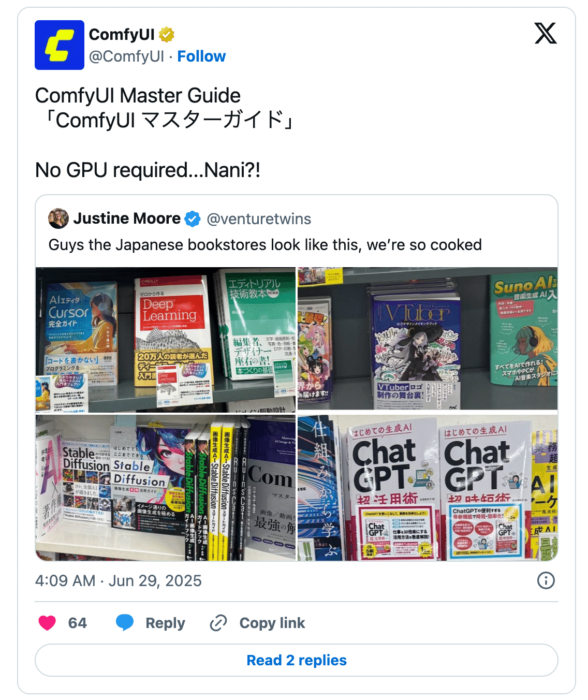Open the Cursor and Deep Learning books photo

166,340
